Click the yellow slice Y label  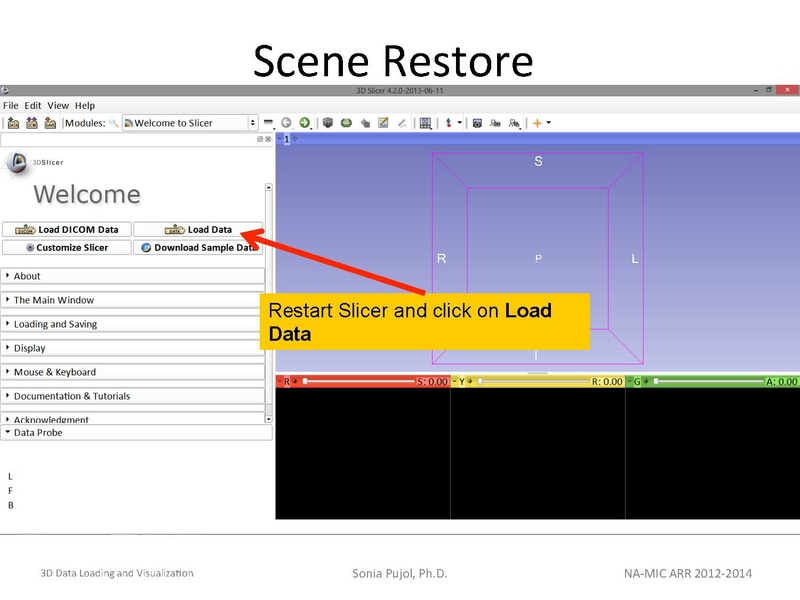coord(462,381)
